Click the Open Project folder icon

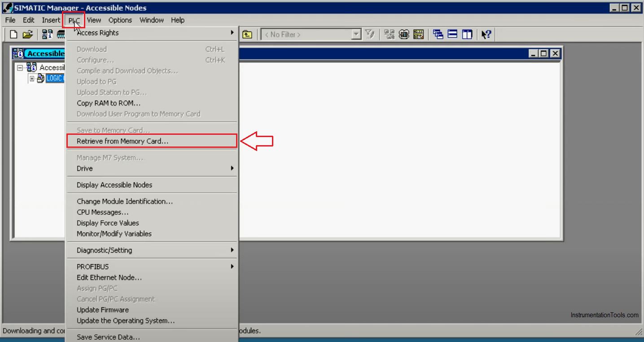[27, 35]
